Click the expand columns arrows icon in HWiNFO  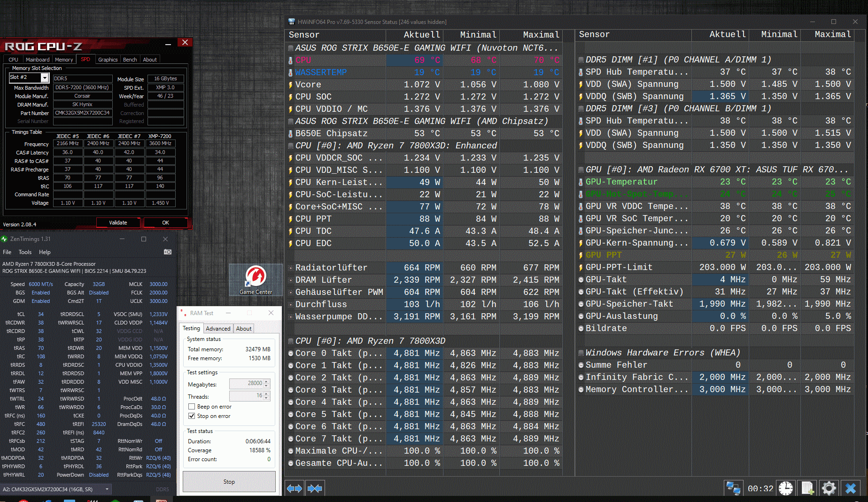pos(294,488)
